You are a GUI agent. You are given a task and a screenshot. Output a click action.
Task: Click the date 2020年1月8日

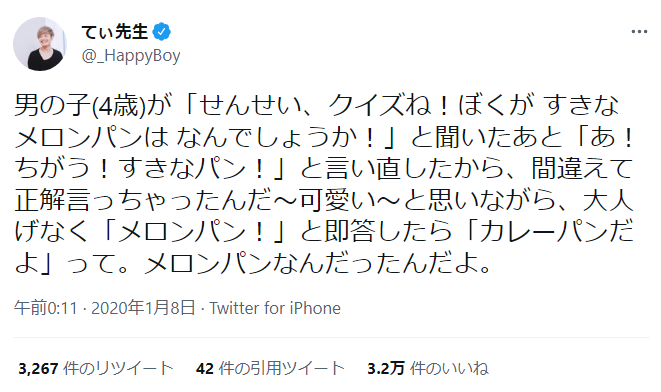pyautogui.click(x=143, y=308)
